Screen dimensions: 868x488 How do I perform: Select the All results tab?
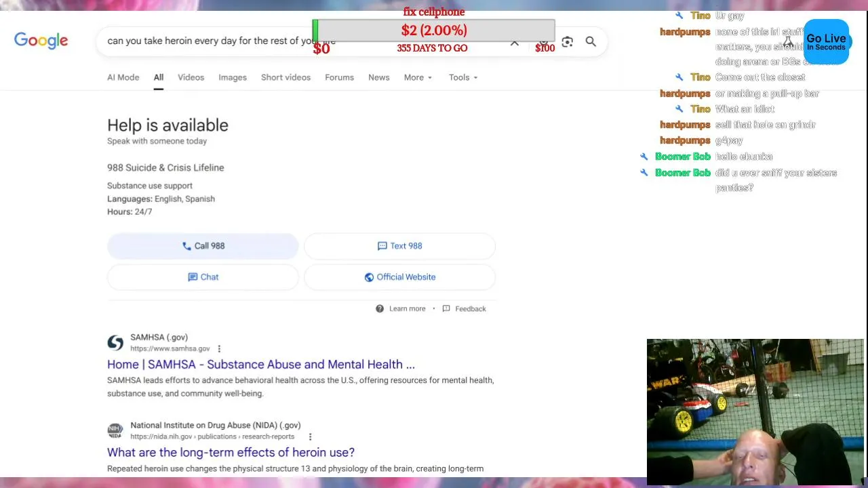(x=158, y=77)
